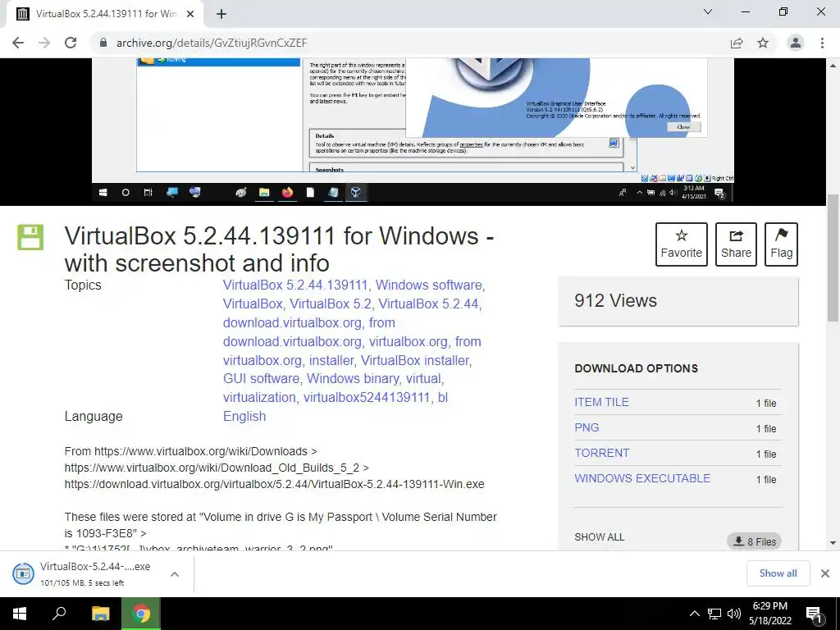Viewport: 840px width, 630px height.
Task: Open the notification center icon
Action: click(x=814, y=614)
